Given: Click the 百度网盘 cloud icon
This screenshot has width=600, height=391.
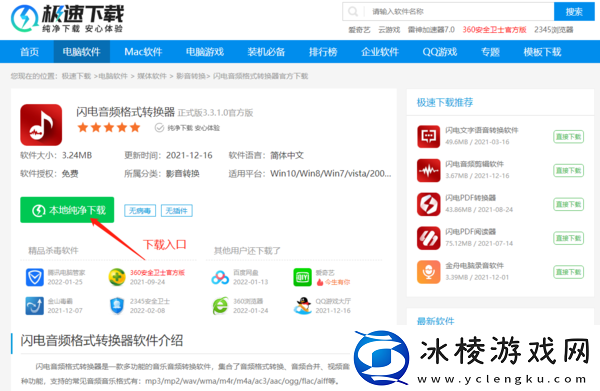Looking at the screenshot, I should (x=220, y=277).
